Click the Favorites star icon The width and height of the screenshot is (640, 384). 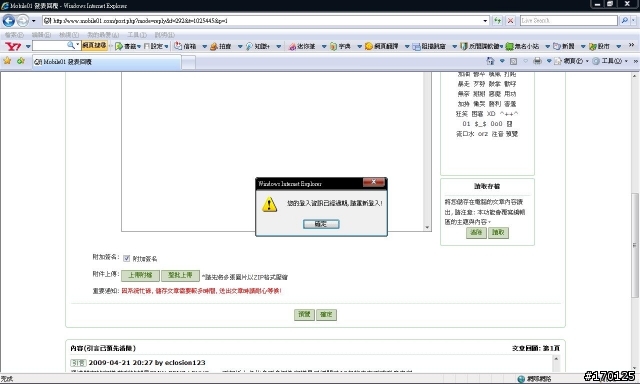[7, 61]
